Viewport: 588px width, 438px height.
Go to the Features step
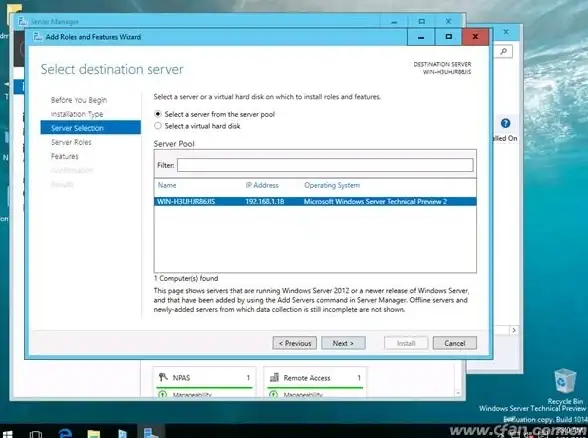tap(64, 156)
